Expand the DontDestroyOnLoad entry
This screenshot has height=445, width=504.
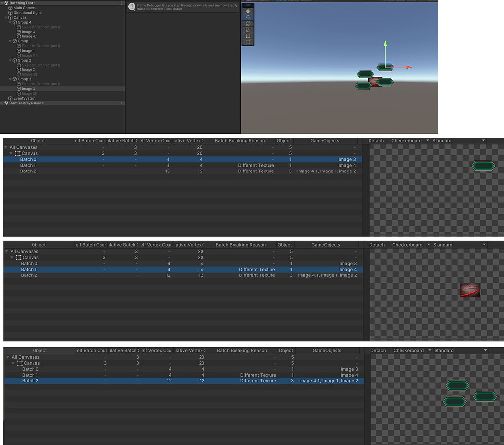pyautogui.click(x=2, y=103)
